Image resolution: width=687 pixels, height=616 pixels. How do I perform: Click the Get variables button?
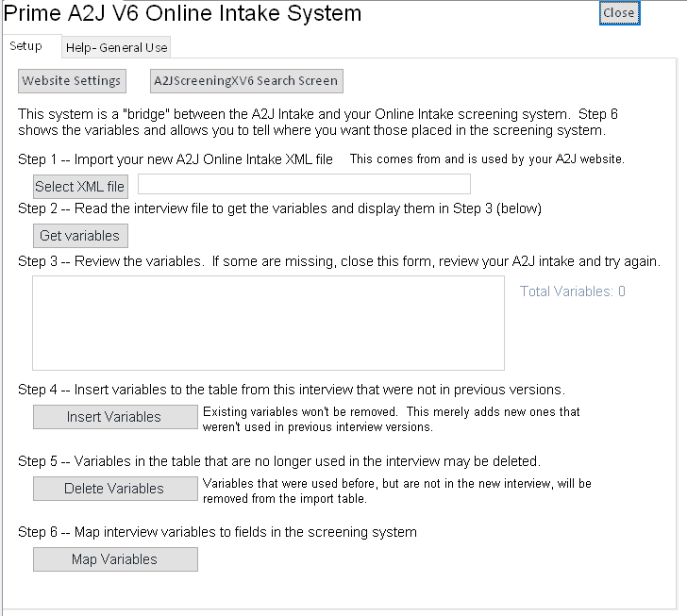pos(80,235)
